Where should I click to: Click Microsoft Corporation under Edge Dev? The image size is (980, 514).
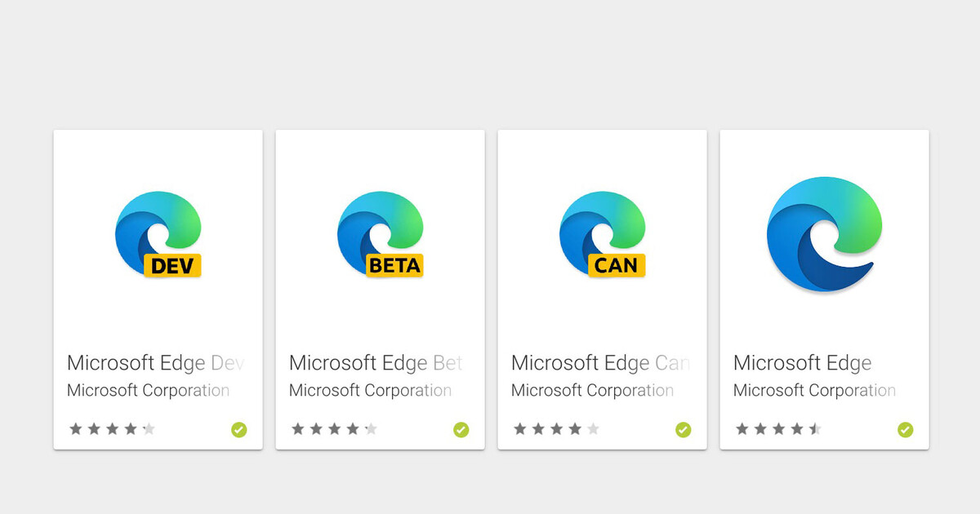[x=148, y=391]
